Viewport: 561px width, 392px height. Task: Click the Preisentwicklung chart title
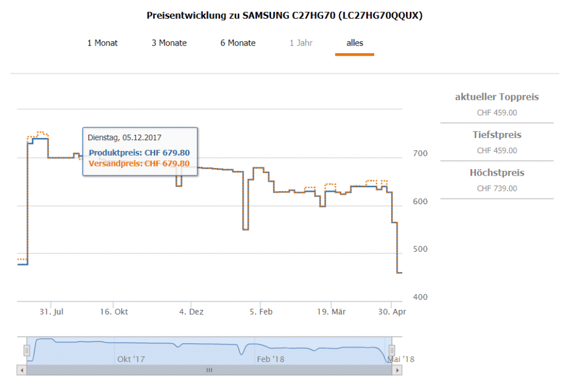[x=284, y=15]
